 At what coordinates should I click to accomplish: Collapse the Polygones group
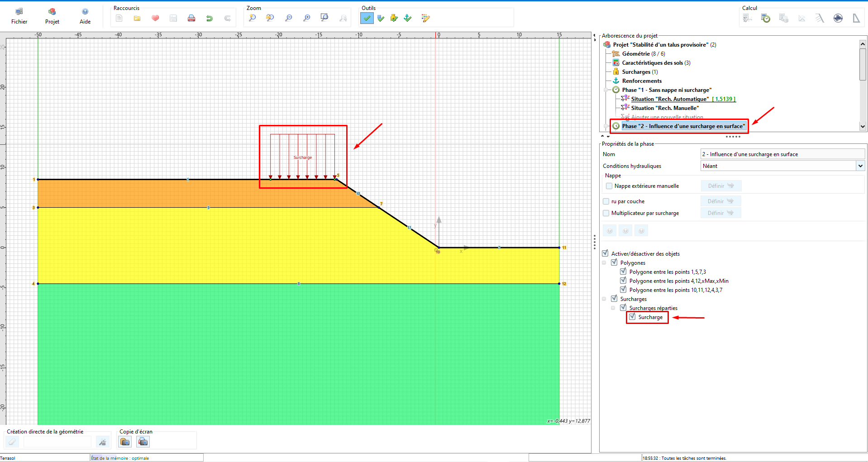click(604, 263)
